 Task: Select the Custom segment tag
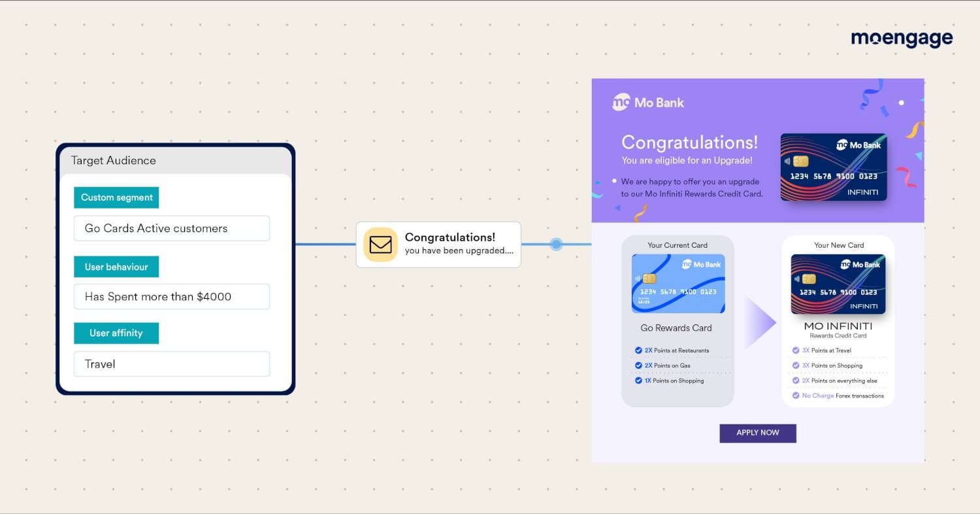116,197
